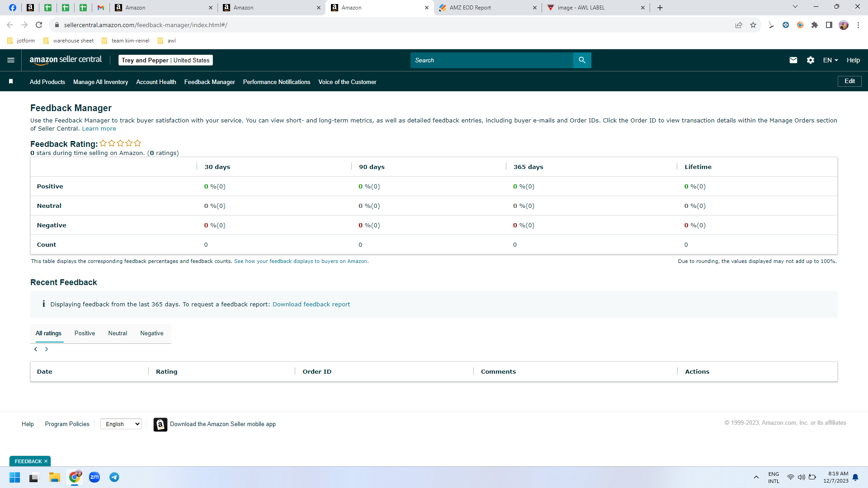Click the Seller Central search field
This screenshot has width=868, height=488.
coord(492,60)
